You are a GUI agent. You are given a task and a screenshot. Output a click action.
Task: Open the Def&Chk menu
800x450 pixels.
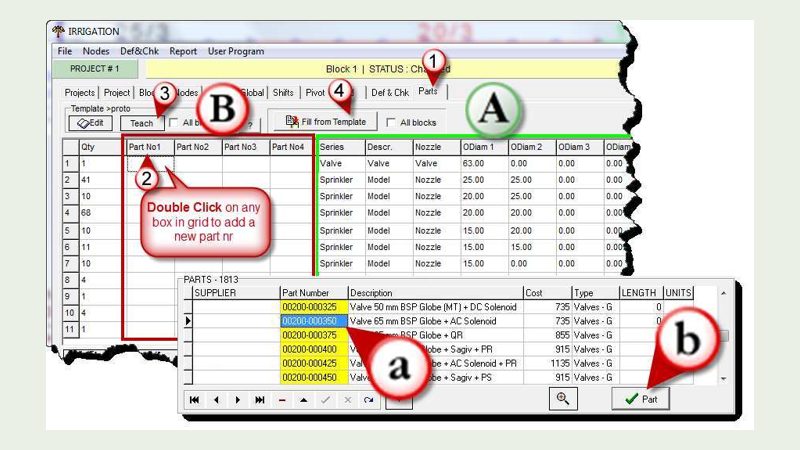click(139, 51)
